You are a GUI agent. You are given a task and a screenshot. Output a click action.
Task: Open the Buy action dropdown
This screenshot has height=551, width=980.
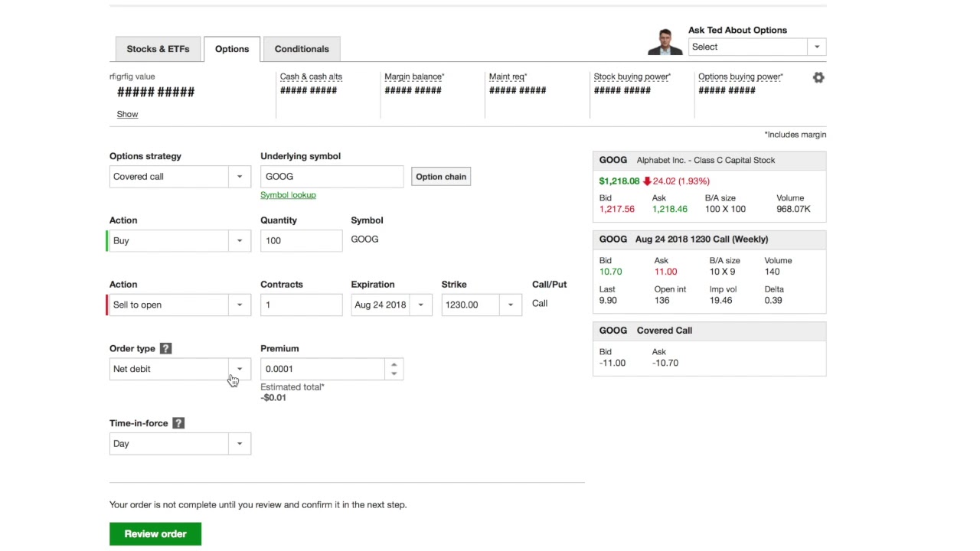coord(239,241)
